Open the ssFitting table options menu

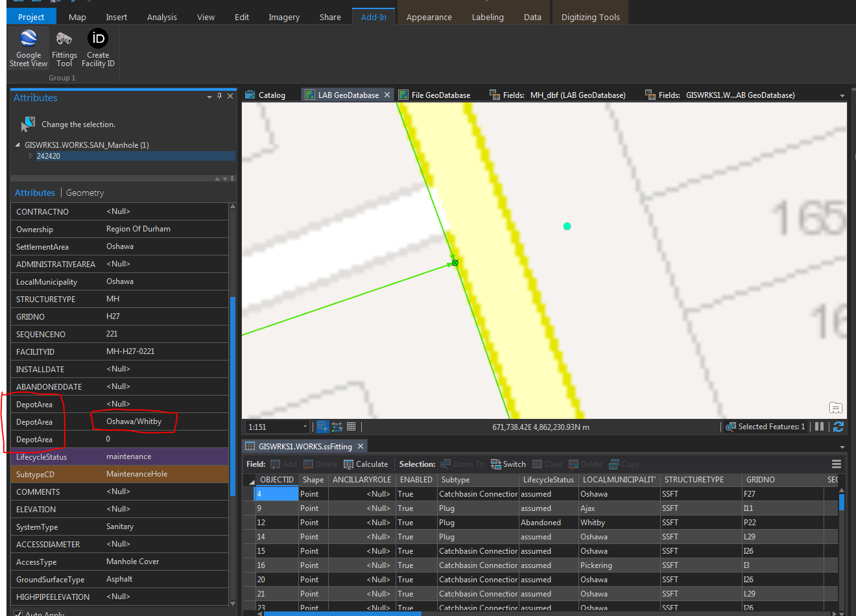(x=837, y=464)
